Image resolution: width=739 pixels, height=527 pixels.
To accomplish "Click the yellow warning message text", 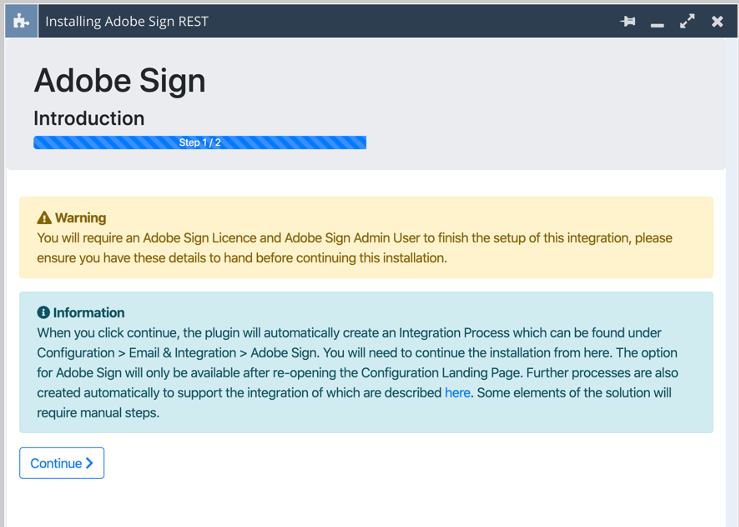I will (x=354, y=248).
